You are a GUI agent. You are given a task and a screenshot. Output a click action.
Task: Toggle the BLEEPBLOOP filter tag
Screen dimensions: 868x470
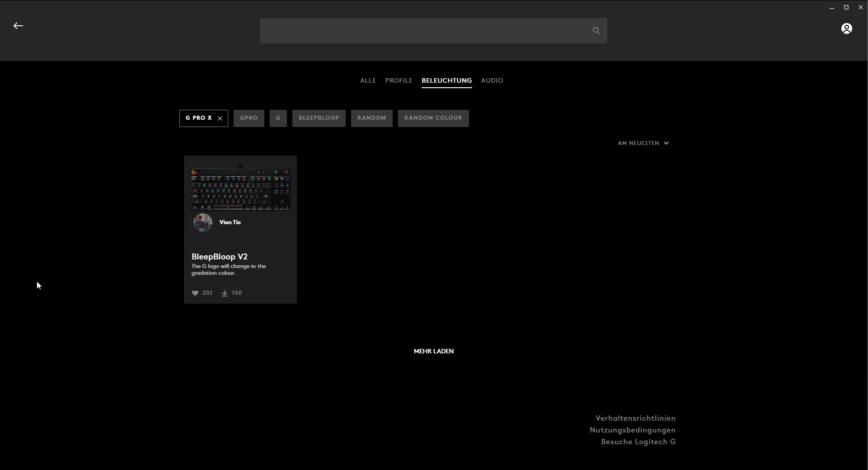319,118
